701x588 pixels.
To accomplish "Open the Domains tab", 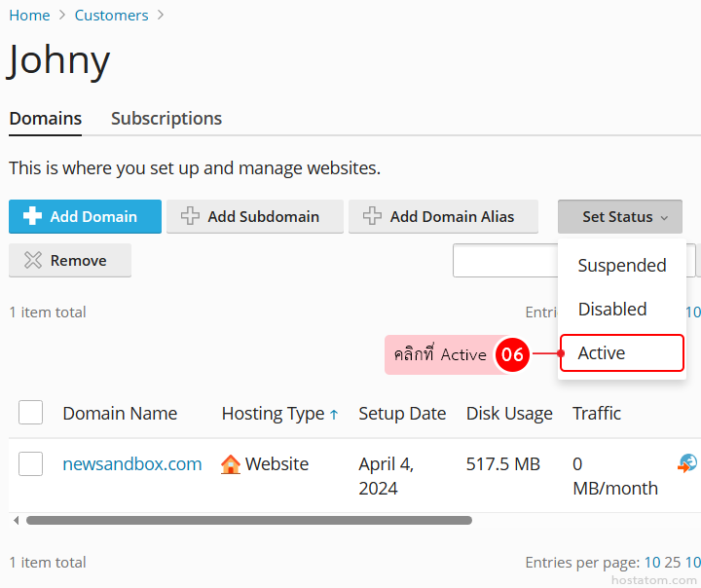I will pyautogui.click(x=45, y=118).
